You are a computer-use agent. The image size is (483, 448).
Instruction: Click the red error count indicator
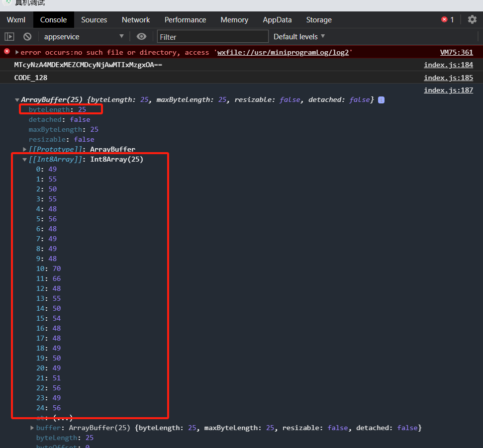point(447,20)
